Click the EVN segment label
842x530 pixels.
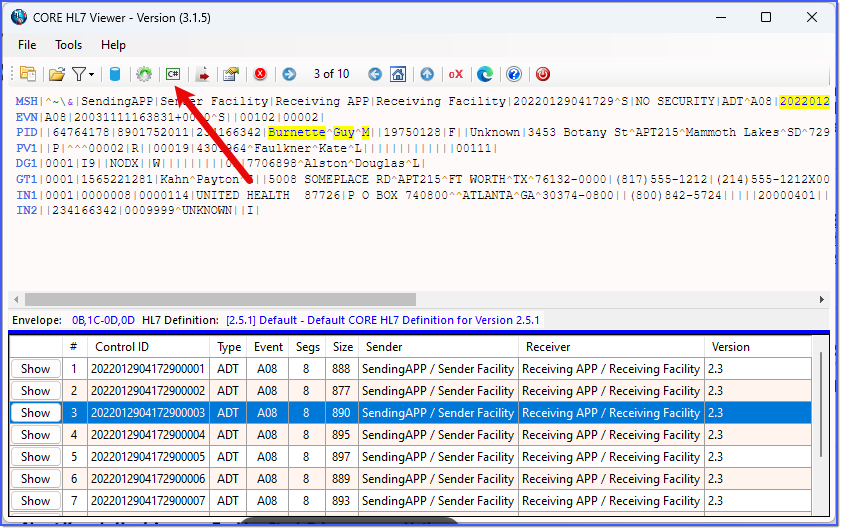(26, 117)
